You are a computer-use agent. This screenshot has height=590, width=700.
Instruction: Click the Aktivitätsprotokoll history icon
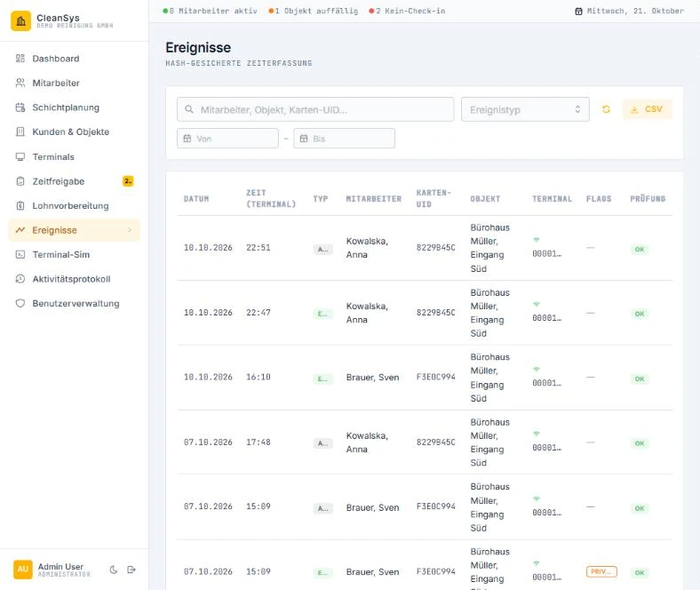click(20, 279)
